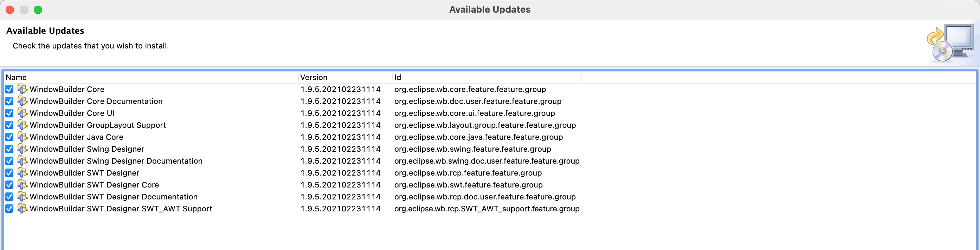Viewport: 980px width, 250px height.
Task: Click the green zoom window button
Action: (x=38, y=10)
